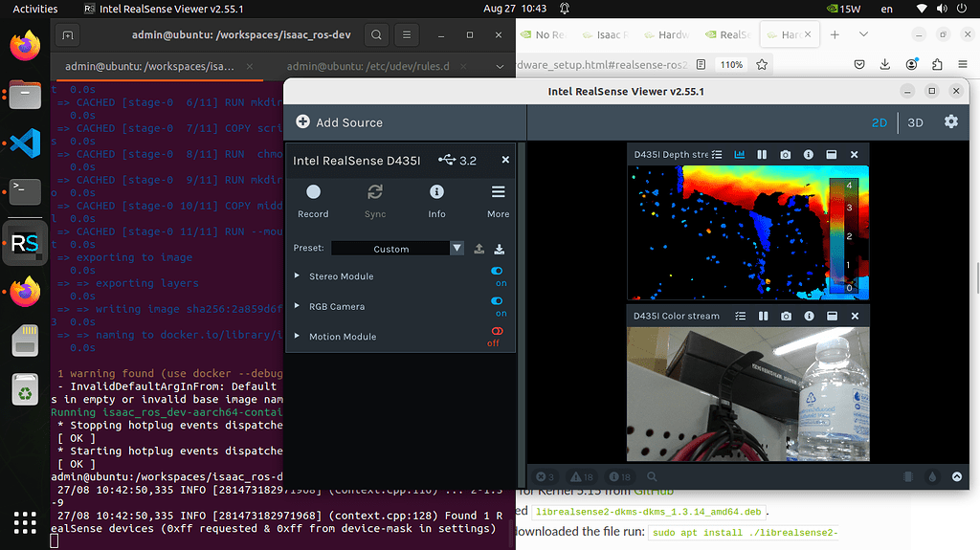Click the Firefox page scrollbar
Screen dimensions: 980x550
[x=977, y=278]
